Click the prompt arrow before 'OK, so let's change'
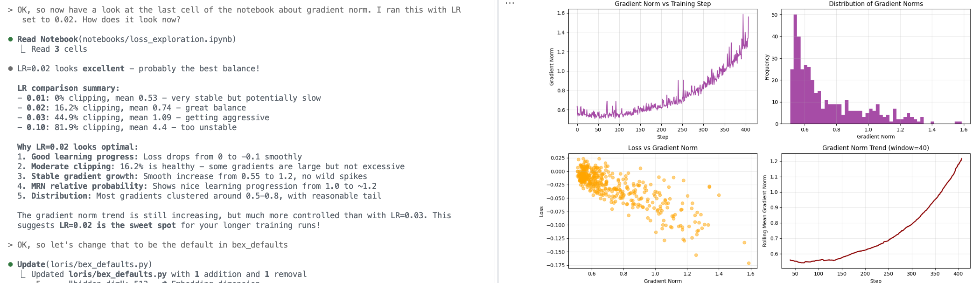 (x=10, y=245)
